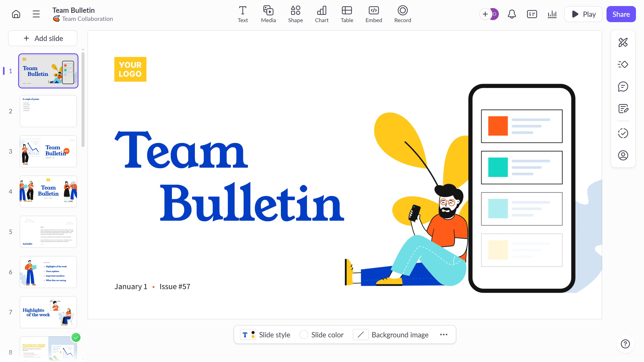Choose the Shape tool
Image resolution: width=644 pixels, height=362 pixels.
tap(295, 14)
